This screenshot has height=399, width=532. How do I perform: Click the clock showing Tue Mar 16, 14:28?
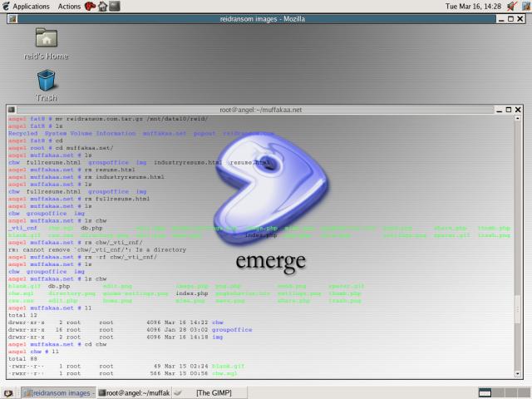coord(474,6)
